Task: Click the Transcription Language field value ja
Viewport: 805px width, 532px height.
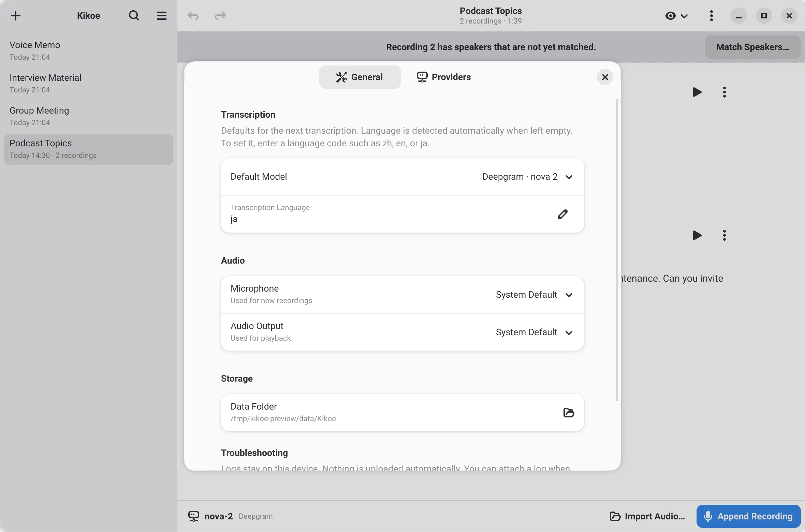Action: point(234,219)
